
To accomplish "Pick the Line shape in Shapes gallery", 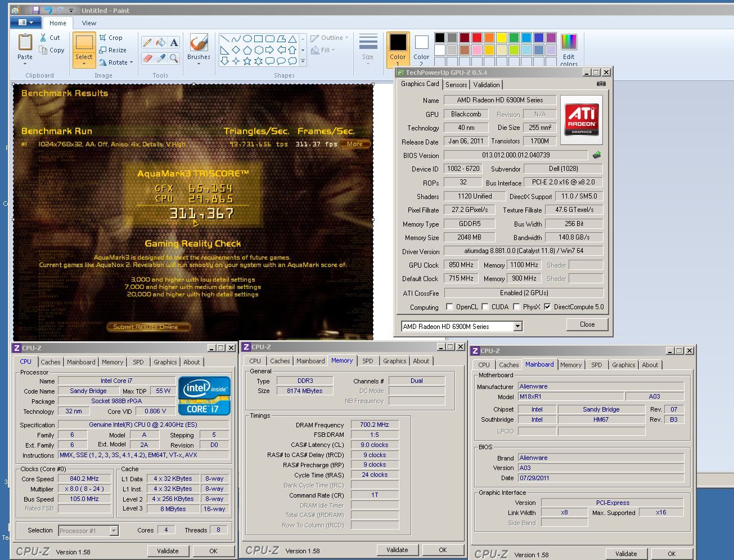I will click(x=224, y=39).
